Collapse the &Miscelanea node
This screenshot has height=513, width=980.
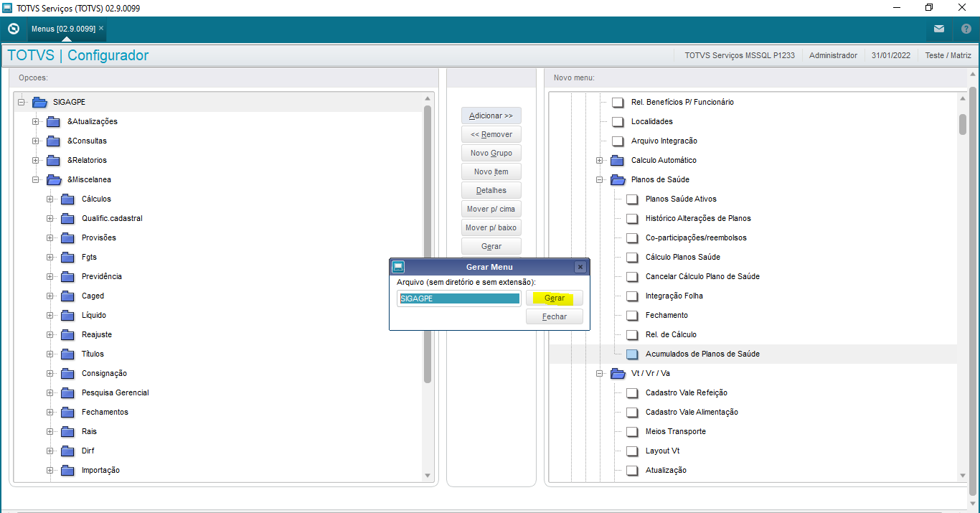point(36,179)
